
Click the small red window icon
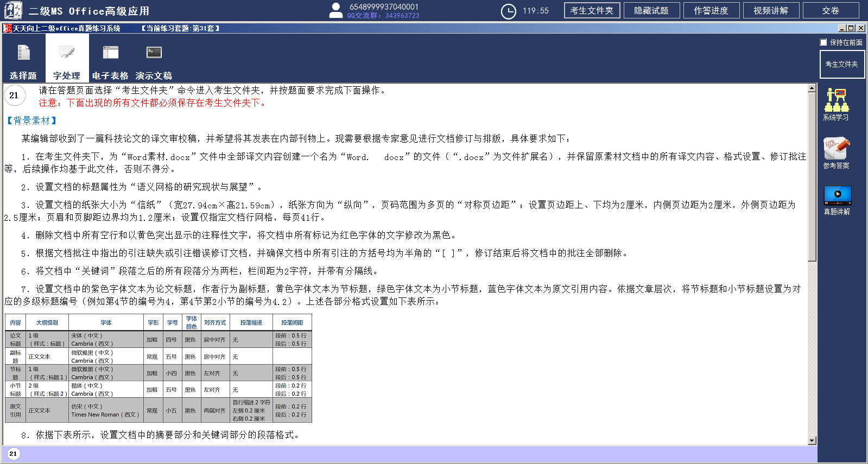[x=7, y=28]
